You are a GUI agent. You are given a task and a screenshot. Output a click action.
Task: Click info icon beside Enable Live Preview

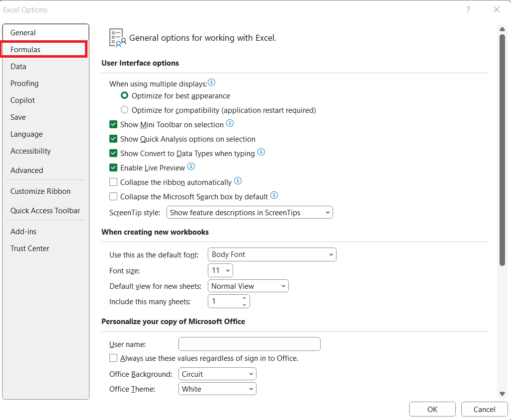(x=191, y=167)
